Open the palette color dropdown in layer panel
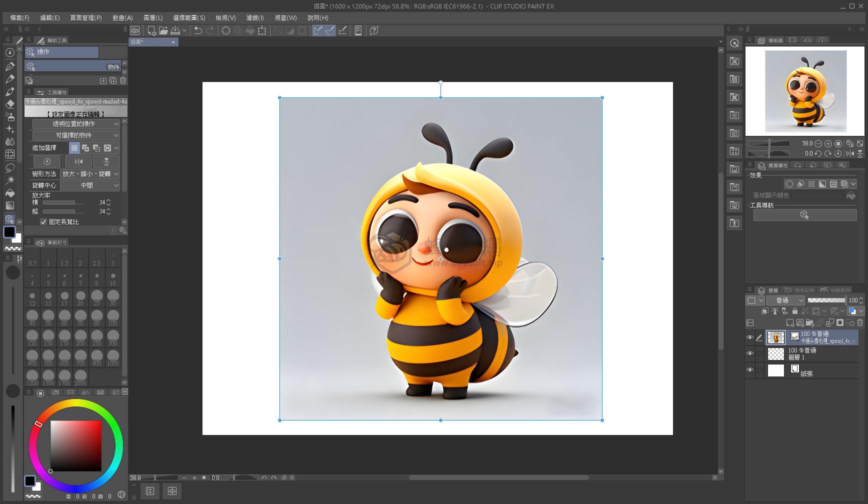Image resolution: width=868 pixels, height=504 pixels. click(755, 300)
